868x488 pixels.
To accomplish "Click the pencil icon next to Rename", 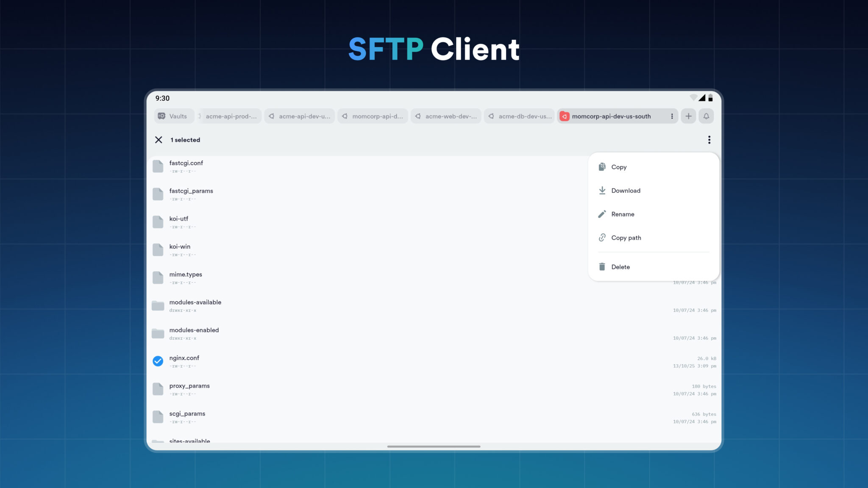I will (602, 214).
